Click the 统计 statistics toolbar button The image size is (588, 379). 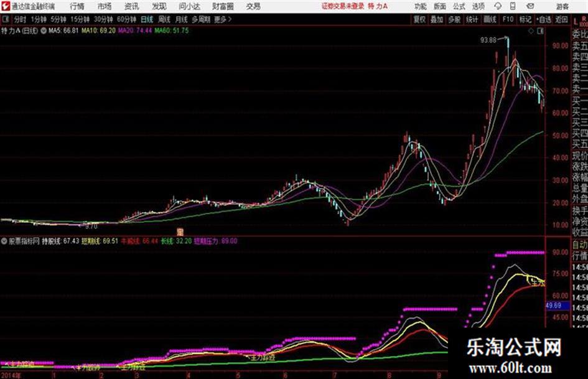(472, 19)
